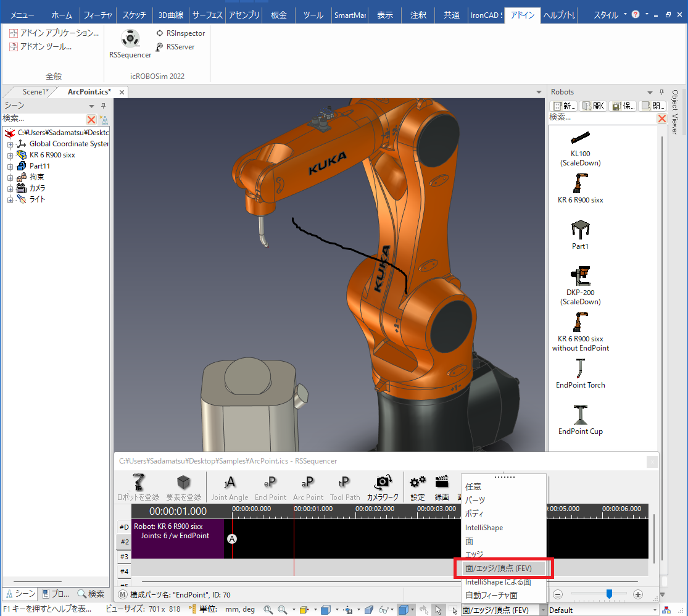The image size is (688, 616).
Task: Open the selection filter dropdown in status bar
Action: (x=543, y=610)
